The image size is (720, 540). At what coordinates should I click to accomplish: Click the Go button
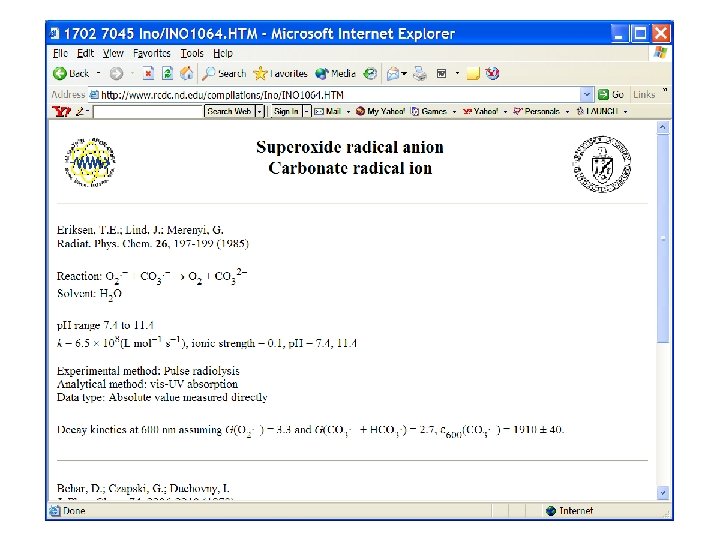pos(611,95)
